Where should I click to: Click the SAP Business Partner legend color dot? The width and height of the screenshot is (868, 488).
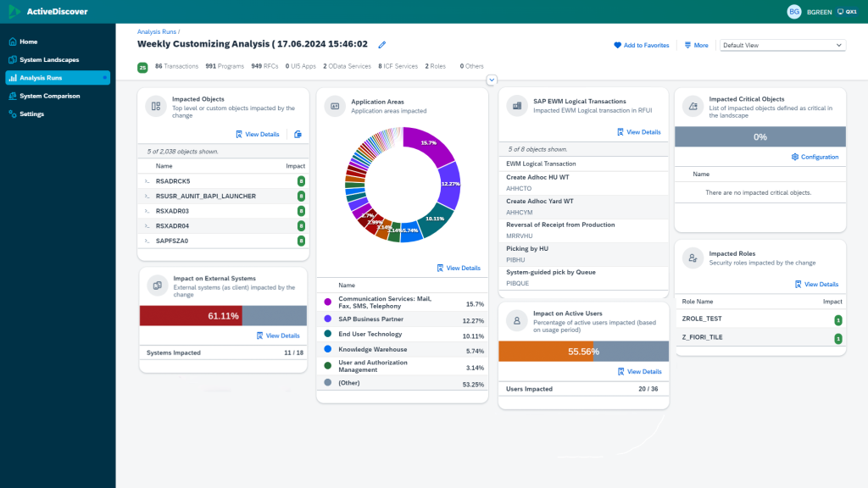[x=328, y=319]
